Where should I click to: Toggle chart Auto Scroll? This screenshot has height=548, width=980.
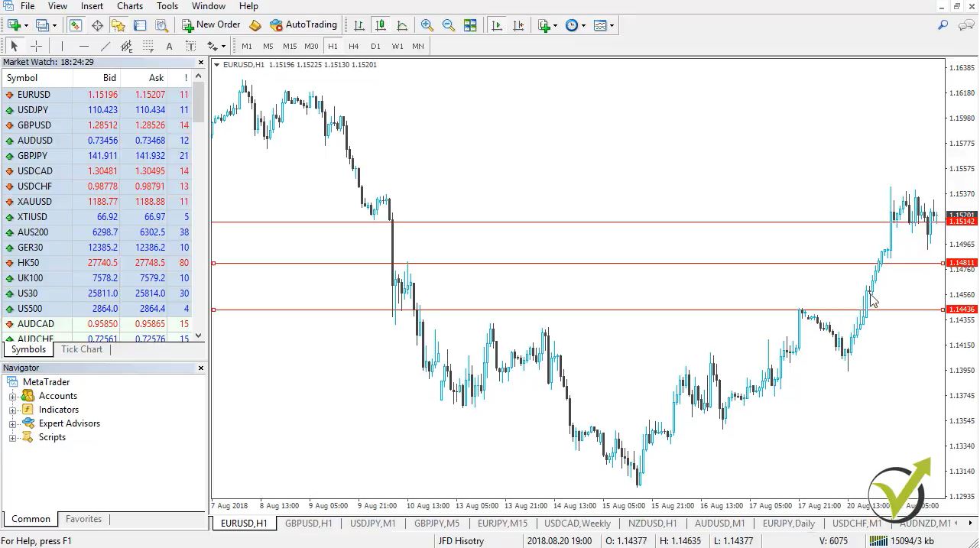497,24
